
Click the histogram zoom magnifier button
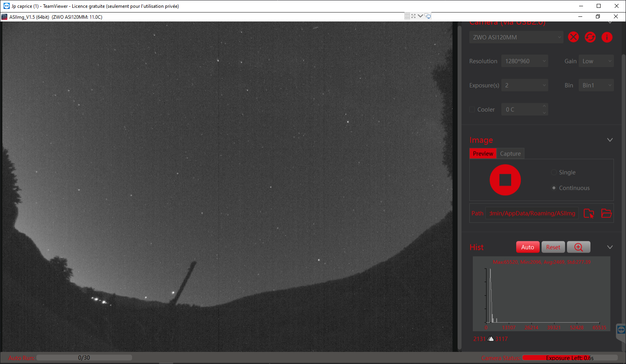(579, 247)
